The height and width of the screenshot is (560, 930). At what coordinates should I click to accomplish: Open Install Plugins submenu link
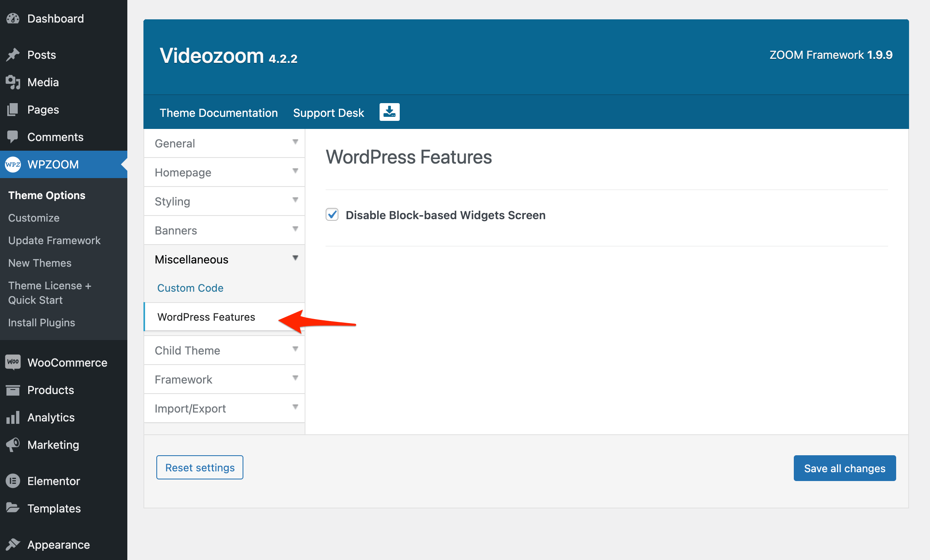42,323
